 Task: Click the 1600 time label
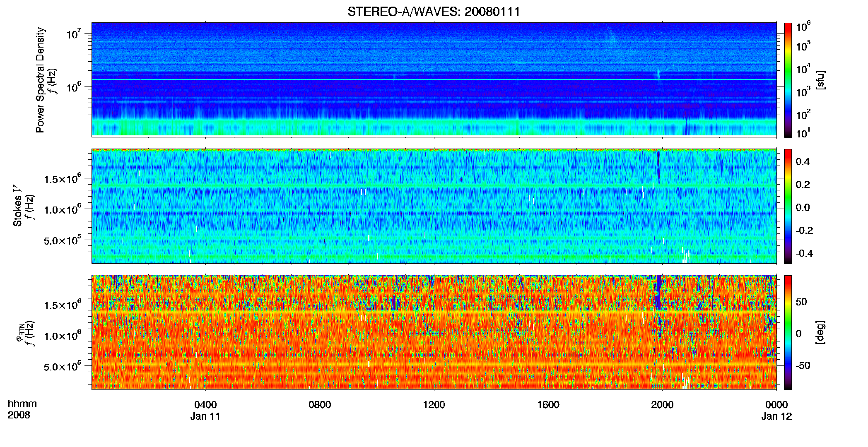tap(548, 405)
